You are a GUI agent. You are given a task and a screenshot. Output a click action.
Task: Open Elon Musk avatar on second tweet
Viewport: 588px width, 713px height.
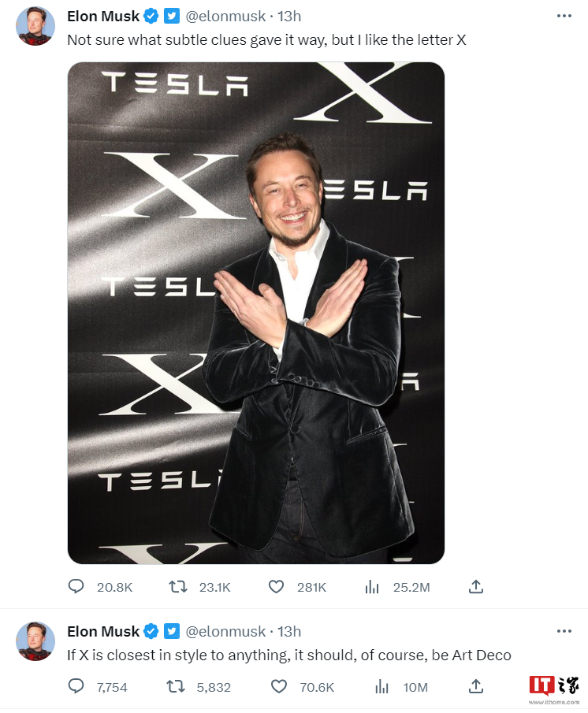point(35,641)
